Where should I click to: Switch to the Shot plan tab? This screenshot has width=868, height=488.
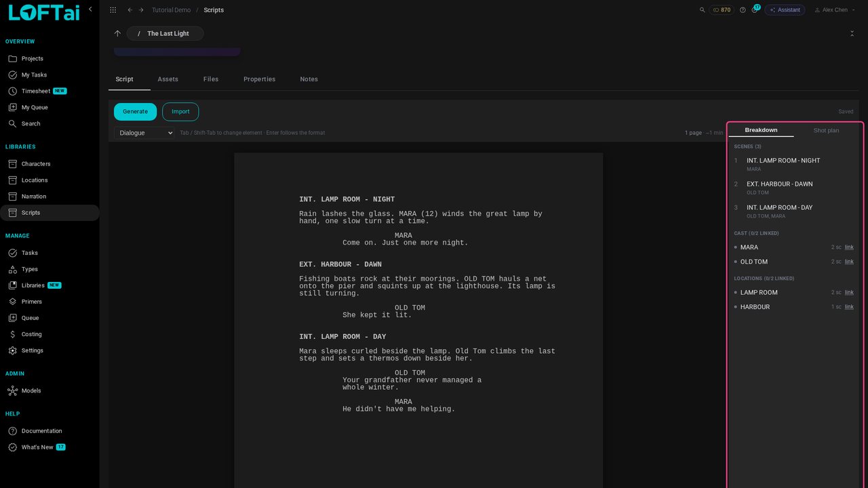[x=826, y=130]
